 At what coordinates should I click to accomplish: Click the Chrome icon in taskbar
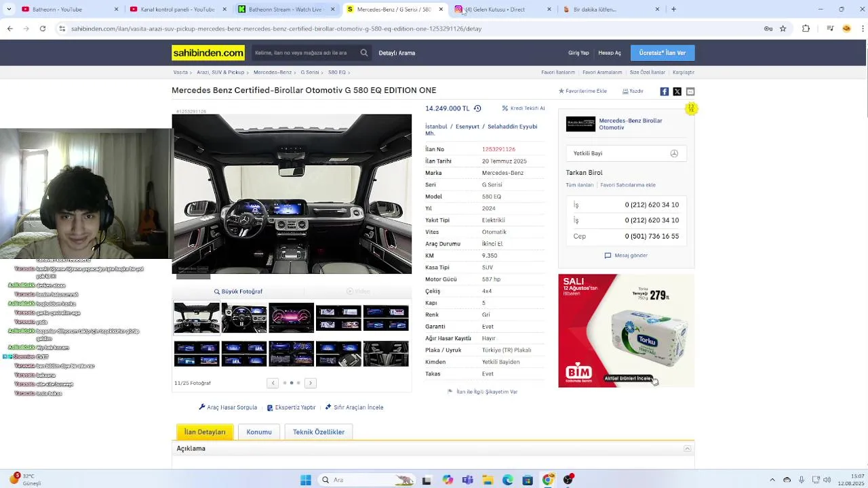(x=548, y=480)
